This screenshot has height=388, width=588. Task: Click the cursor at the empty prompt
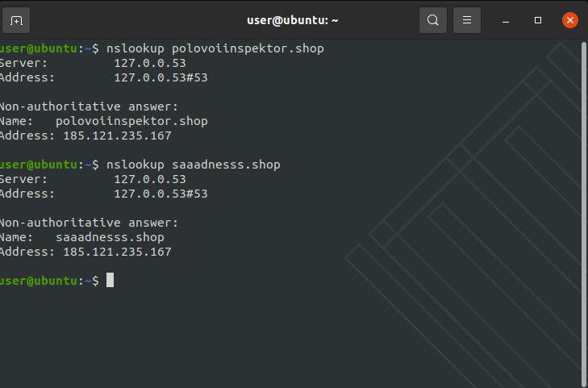110,280
